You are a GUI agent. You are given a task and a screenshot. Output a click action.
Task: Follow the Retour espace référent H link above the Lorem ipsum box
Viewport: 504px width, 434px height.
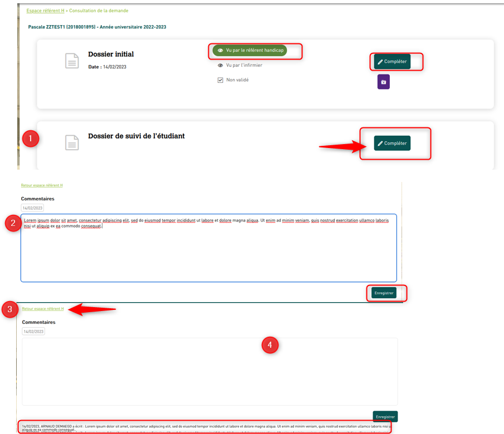click(42, 185)
